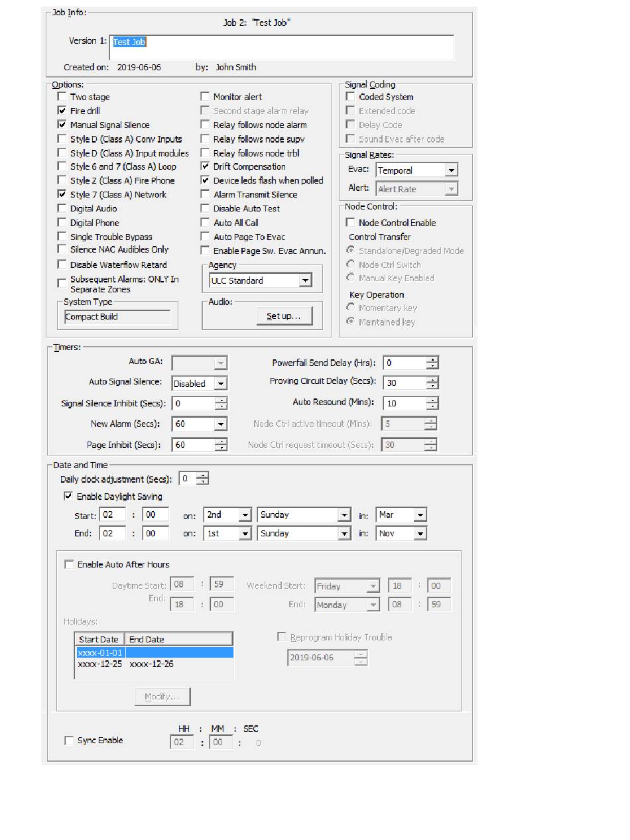
Task: Expand the Agency ULC Standard dropdown
Action: [304, 280]
